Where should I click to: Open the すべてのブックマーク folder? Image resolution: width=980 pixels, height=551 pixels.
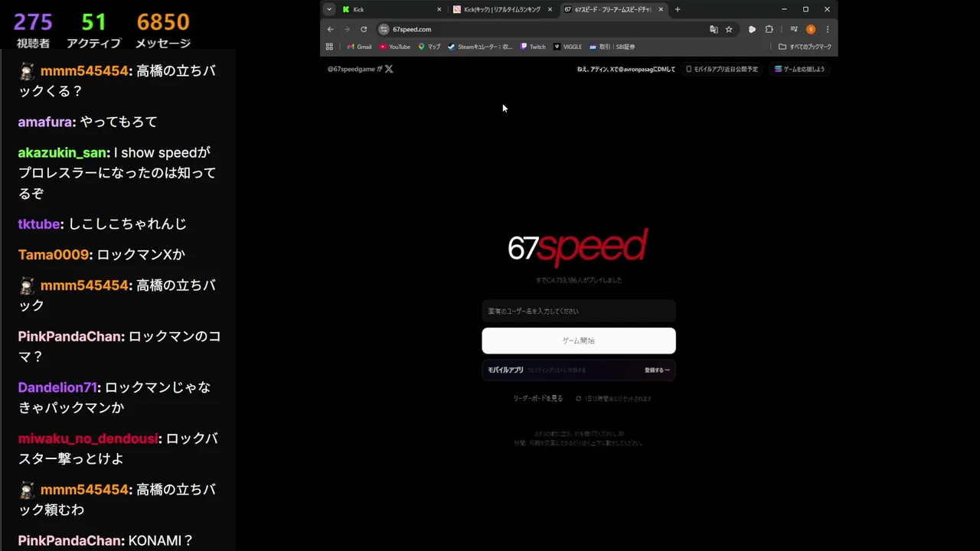coord(805,47)
